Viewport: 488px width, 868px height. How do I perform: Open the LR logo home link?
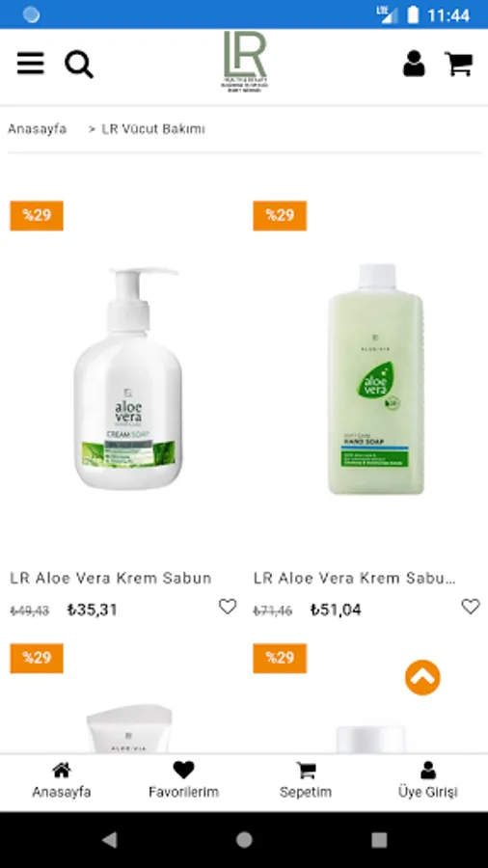click(245, 61)
